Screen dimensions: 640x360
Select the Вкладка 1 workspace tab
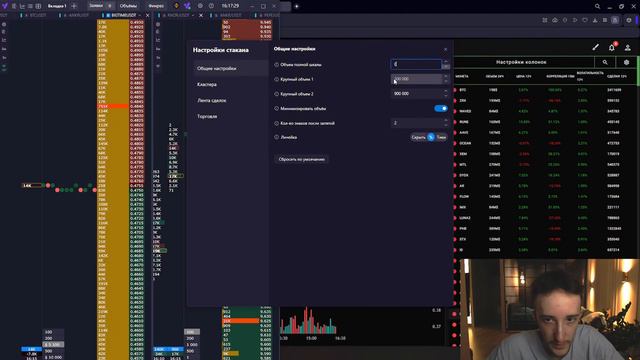(x=57, y=6)
